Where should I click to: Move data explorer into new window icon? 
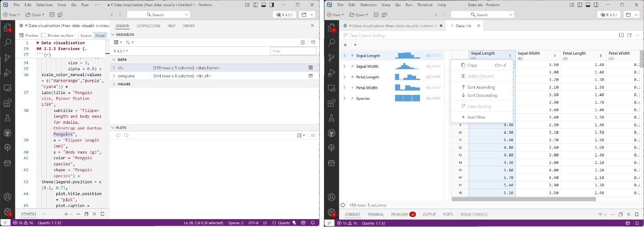click(630, 35)
